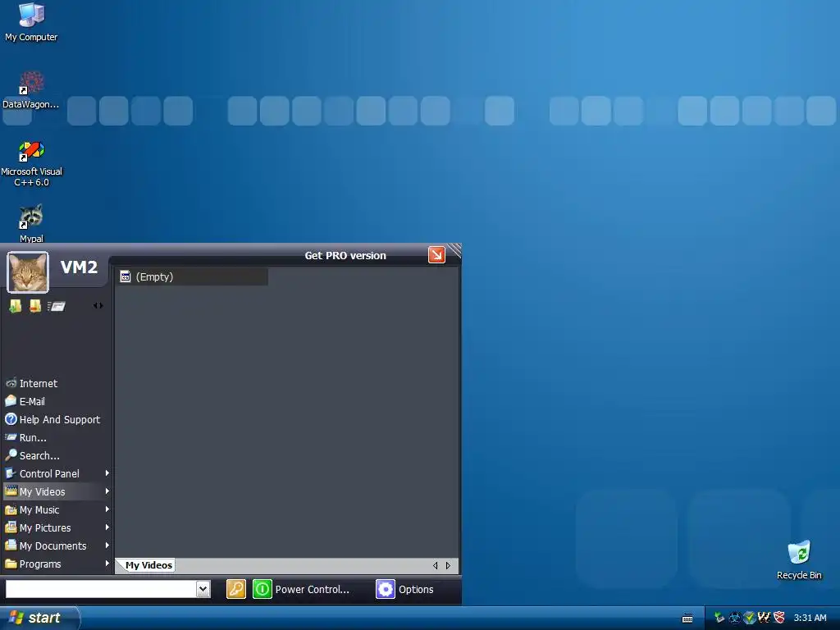Click the tab strip right arrow
The image size is (840, 630).
tap(448, 566)
